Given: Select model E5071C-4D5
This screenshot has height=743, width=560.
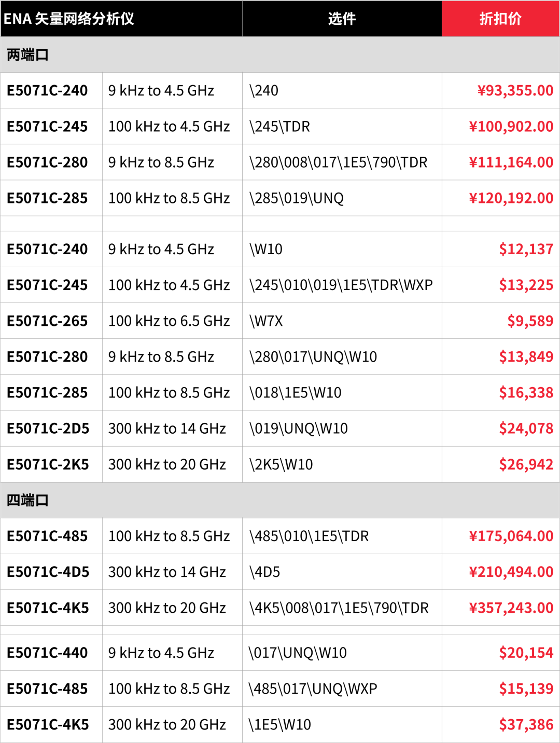Looking at the screenshot, I should pyautogui.click(x=48, y=572).
